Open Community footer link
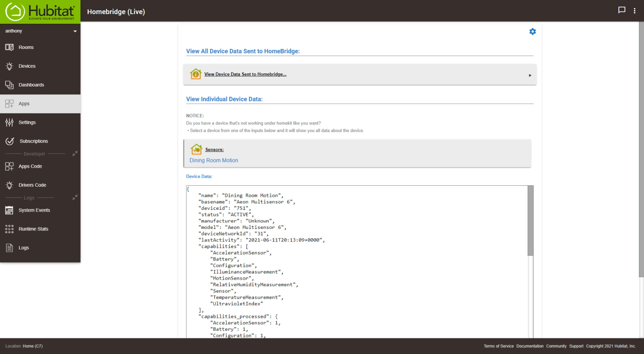The height and width of the screenshot is (354, 644). pyautogui.click(x=556, y=346)
